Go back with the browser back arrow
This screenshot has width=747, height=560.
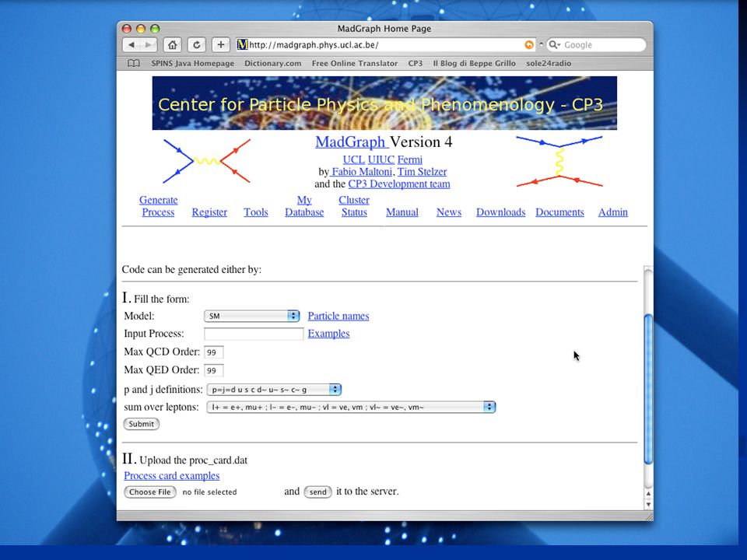132,45
